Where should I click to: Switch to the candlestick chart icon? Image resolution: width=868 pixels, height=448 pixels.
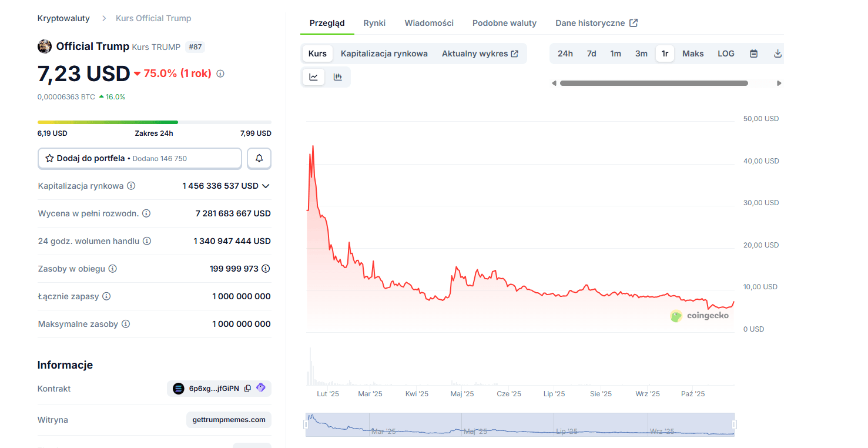(338, 77)
